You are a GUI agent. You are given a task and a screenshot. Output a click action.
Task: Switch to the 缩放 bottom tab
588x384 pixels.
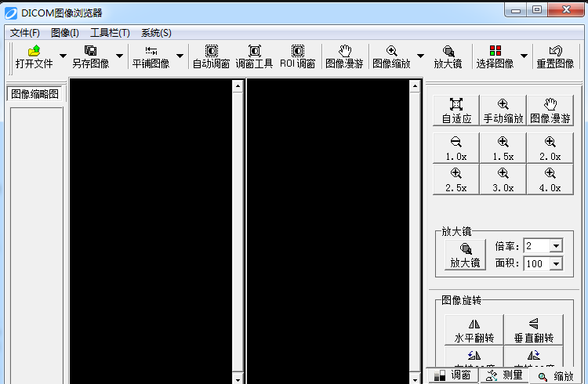pyautogui.click(x=557, y=376)
